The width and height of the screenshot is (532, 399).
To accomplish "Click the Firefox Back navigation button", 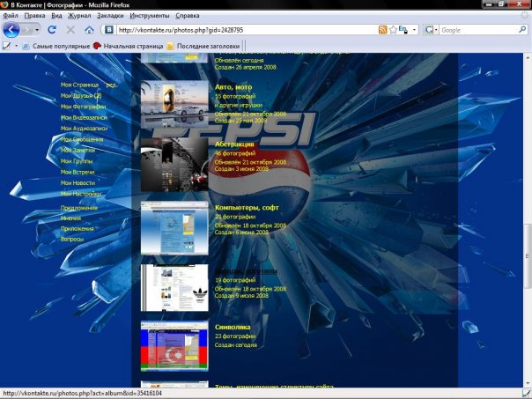I will click(11, 30).
